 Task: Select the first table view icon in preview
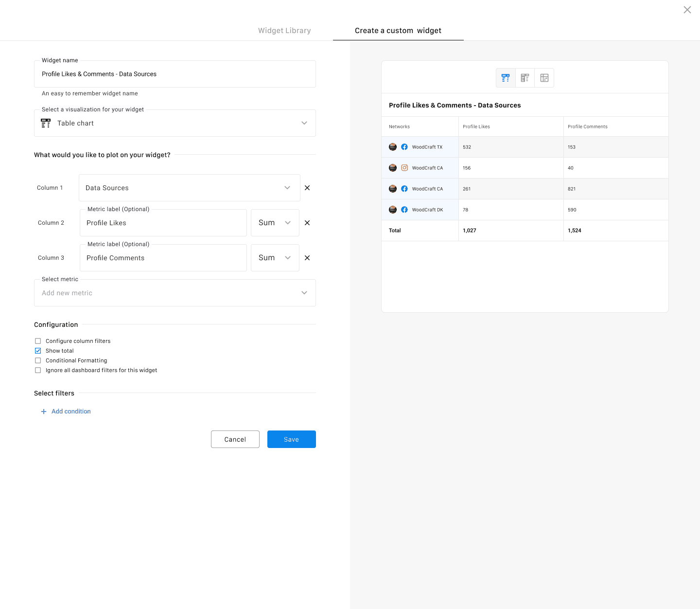pyautogui.click(x=506, y=78)
